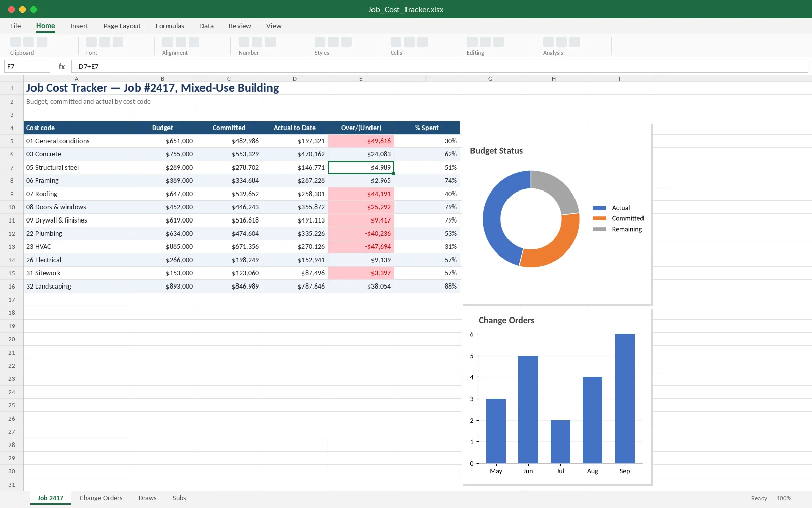Image resolution: width=812 pixels, height=508 pixels.
Task: Select the Sep bar in Change Orders chart
Action: pos(625,398)
